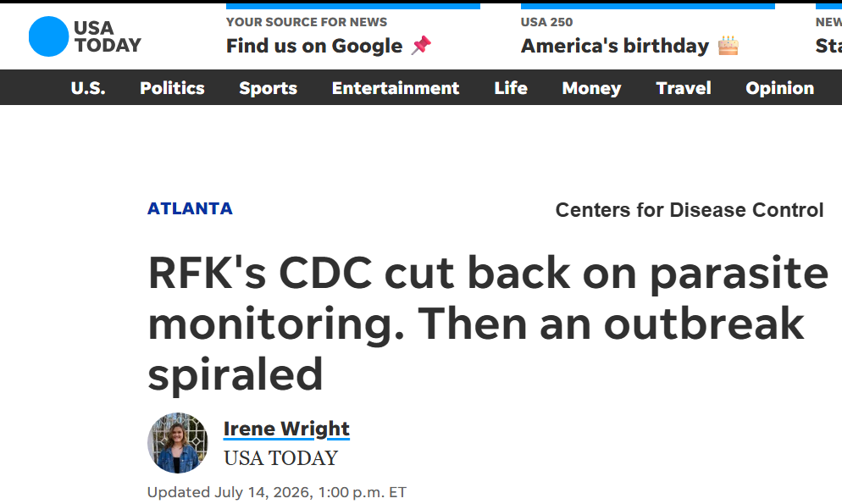Click the birthday cake icon
842x504 pixels.
coord(728,46)
